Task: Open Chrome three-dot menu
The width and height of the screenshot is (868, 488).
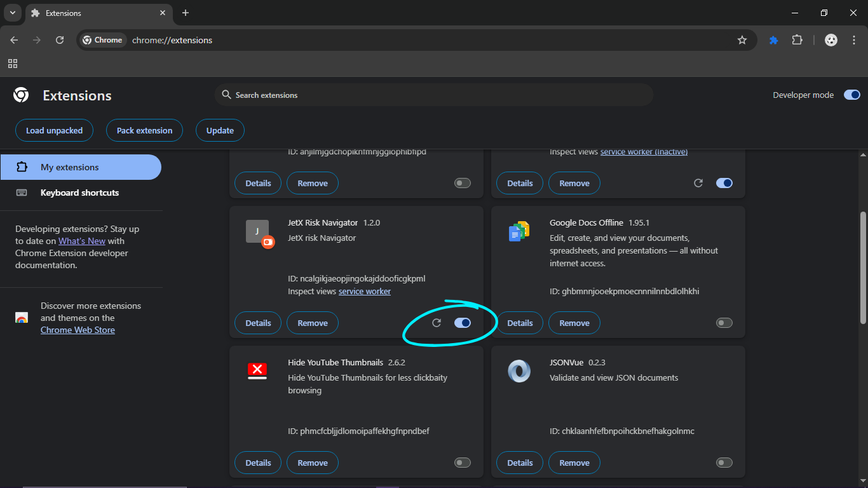Action: 853,40
